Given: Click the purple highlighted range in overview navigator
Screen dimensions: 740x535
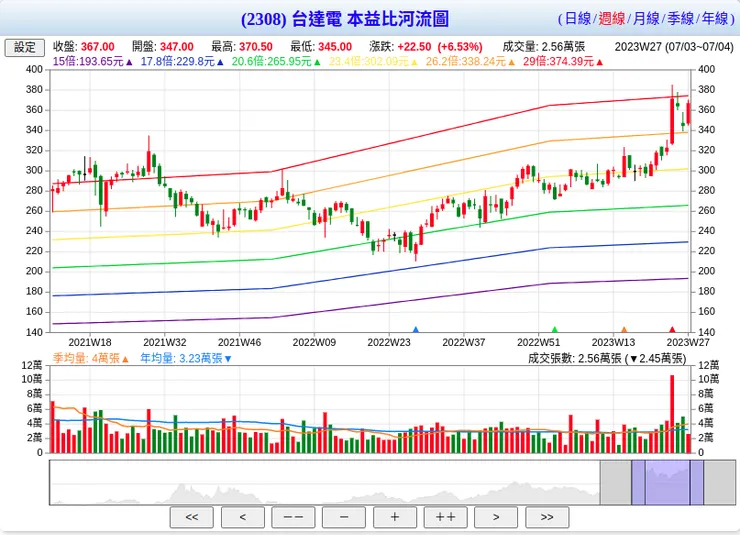Looking at the screenshot, I should tap(667, 483).
